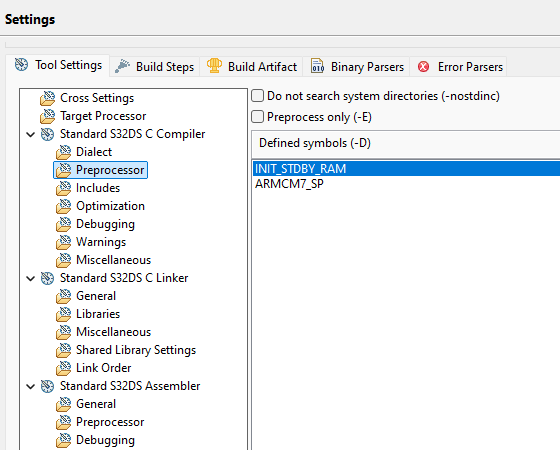Open Optimization settings
The width and height of the screenshot is (560, 450).
click(110, 206)
